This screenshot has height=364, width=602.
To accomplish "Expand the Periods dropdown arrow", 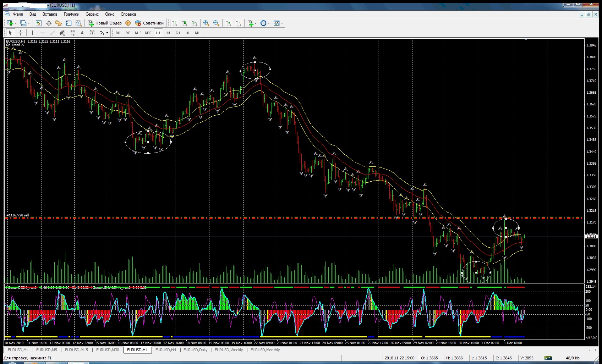I will pos(269,23).
